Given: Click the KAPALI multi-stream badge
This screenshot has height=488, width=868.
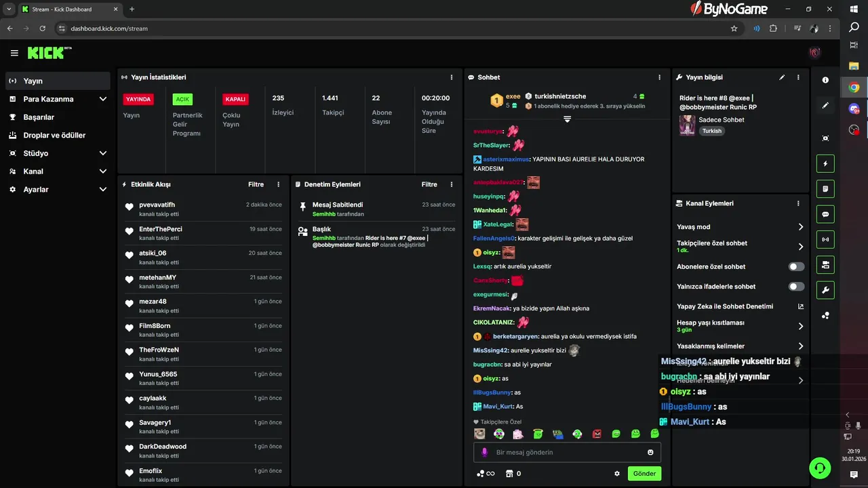Looking at the screenshot, I should pos(235,99).
